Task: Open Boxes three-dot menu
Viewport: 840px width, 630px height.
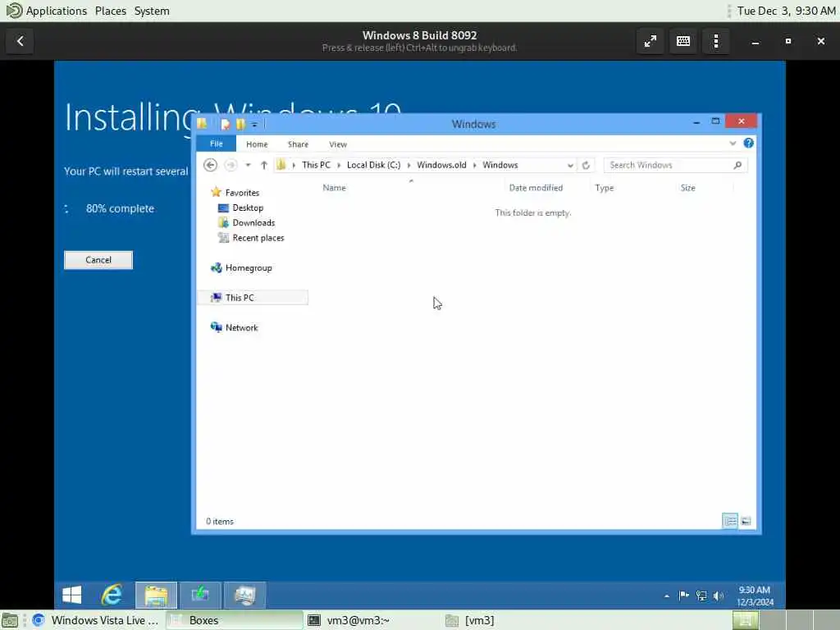Action: [x=715, y=41]
